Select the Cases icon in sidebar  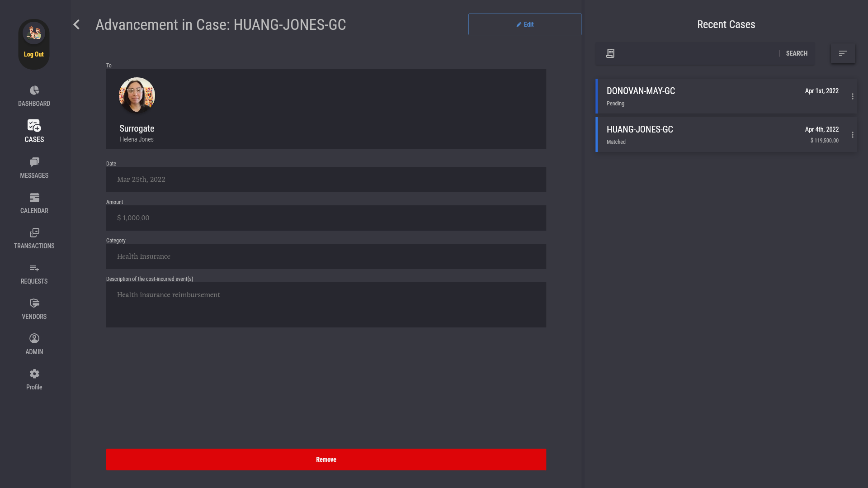pyautogui.click(x=34, y=125)
